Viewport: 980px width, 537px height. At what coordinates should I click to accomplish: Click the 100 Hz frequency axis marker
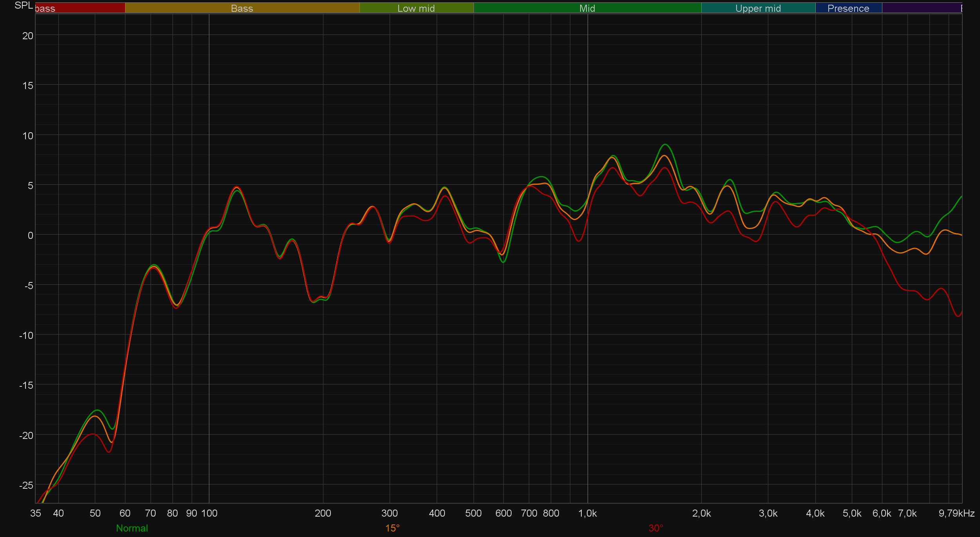pyautogui.click(x=209, y=513)
